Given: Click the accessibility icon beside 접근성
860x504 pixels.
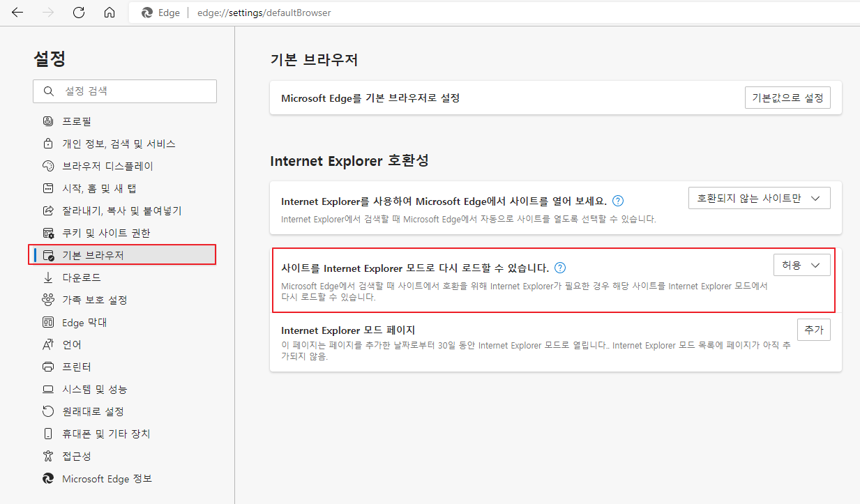Looking at the screenshot, I should [x=48, y=456].
